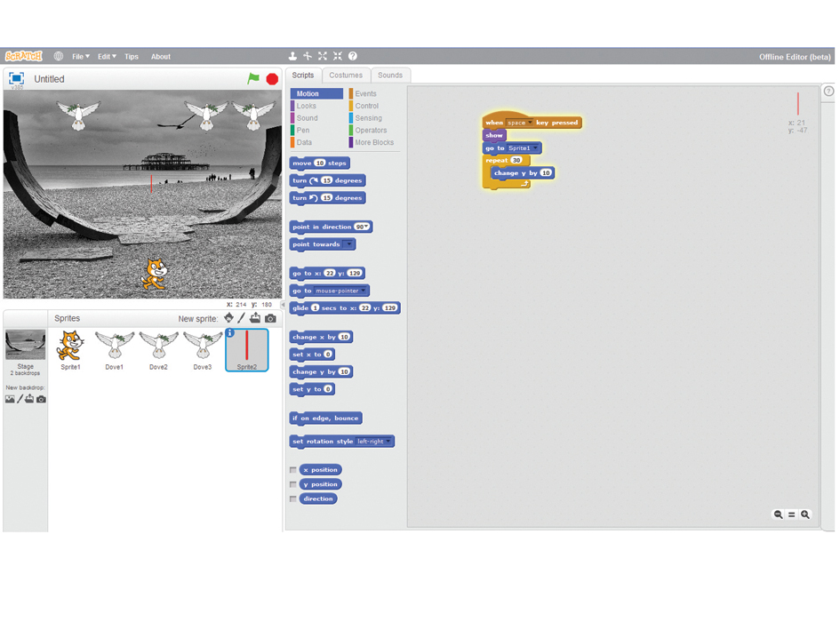
Task: Open the Edit menu
Action: (107, 56)
